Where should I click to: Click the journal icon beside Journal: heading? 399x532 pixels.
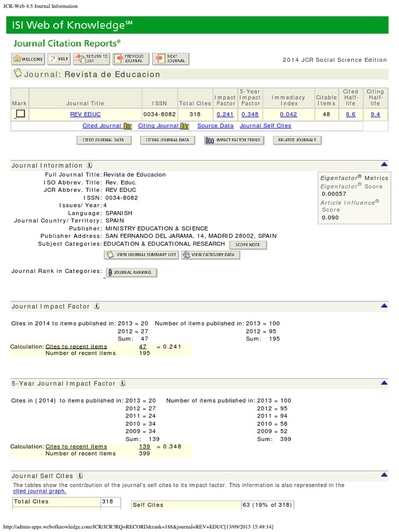(18, 73)
